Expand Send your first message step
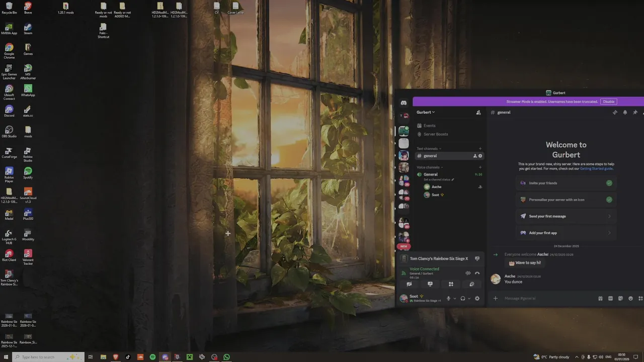This screenshot has width=644, height=362. (566, 216)
